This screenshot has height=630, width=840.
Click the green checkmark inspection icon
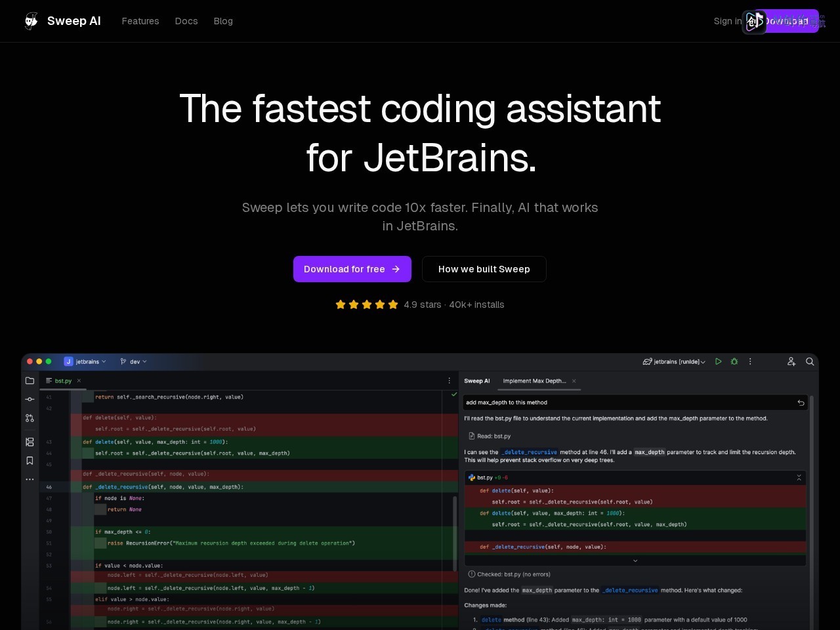[x=454, y=394]
